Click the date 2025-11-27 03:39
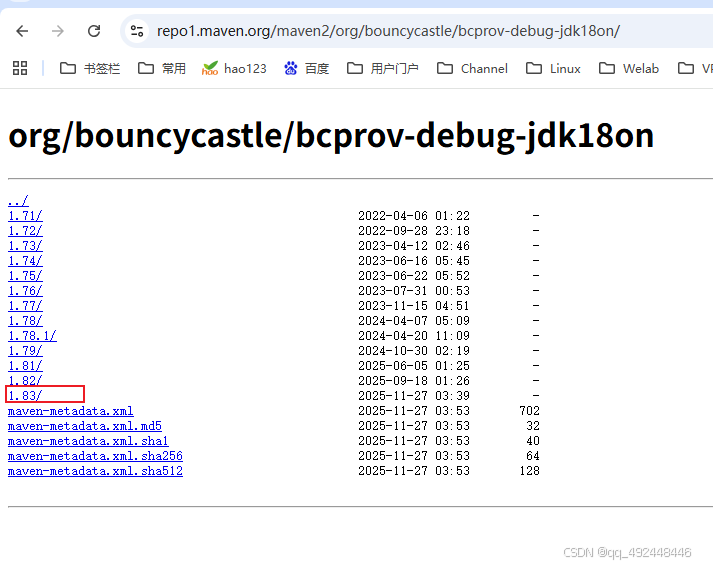 point(414,395)
